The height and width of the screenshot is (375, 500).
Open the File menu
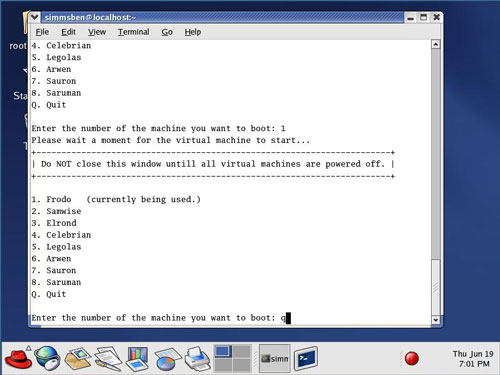tap(42, 32)
